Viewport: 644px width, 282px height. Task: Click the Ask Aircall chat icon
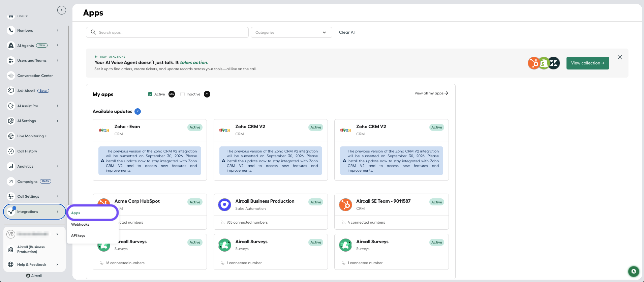pyautogui.click(x=11, y=91)
